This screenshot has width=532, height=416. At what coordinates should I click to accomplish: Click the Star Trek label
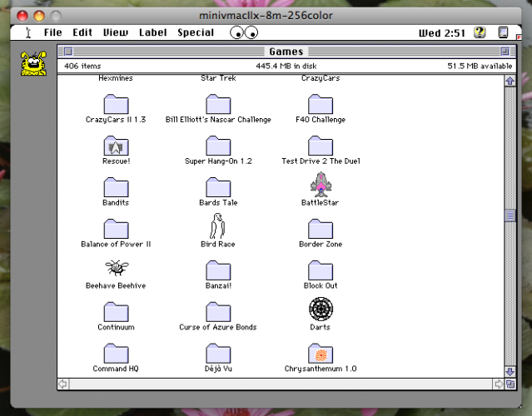point(218,78)
